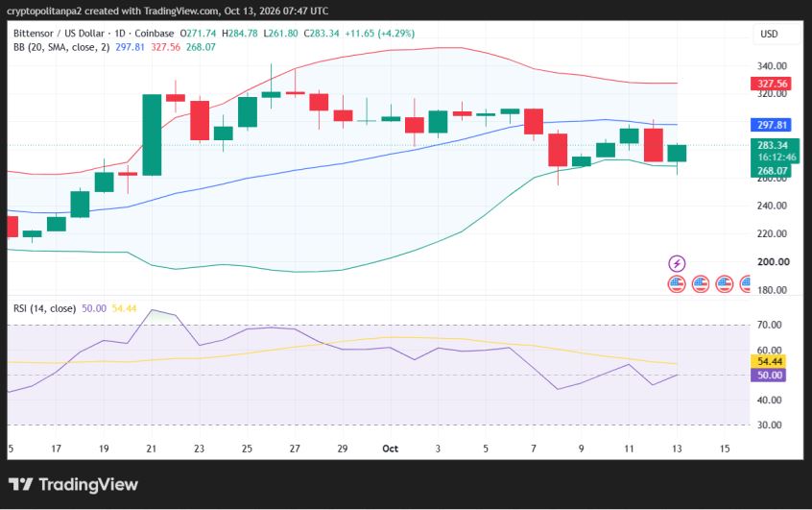Click the 180.00 price scale tick

click(x=772, y=290)
